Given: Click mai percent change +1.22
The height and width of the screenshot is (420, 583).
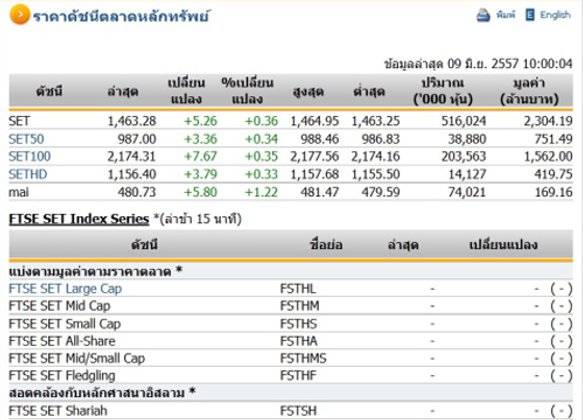Looking at the screenshot, I should pyautogui.click(x=261, y=192).
